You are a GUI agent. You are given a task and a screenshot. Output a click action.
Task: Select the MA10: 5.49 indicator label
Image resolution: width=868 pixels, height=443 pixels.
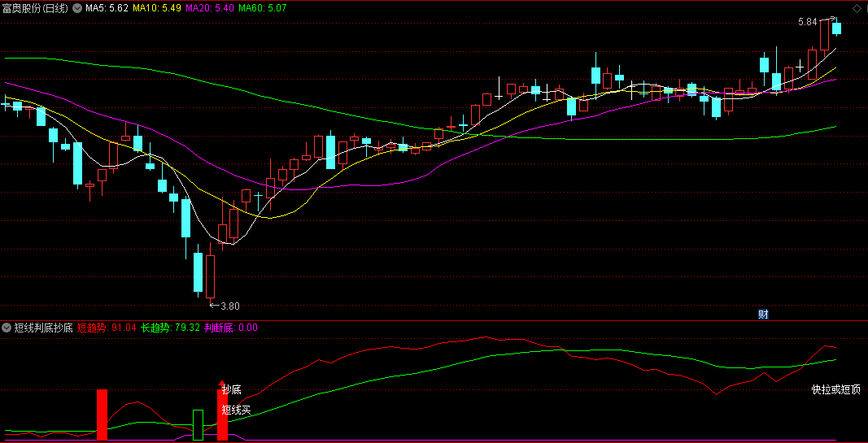[x=156, y=8]
